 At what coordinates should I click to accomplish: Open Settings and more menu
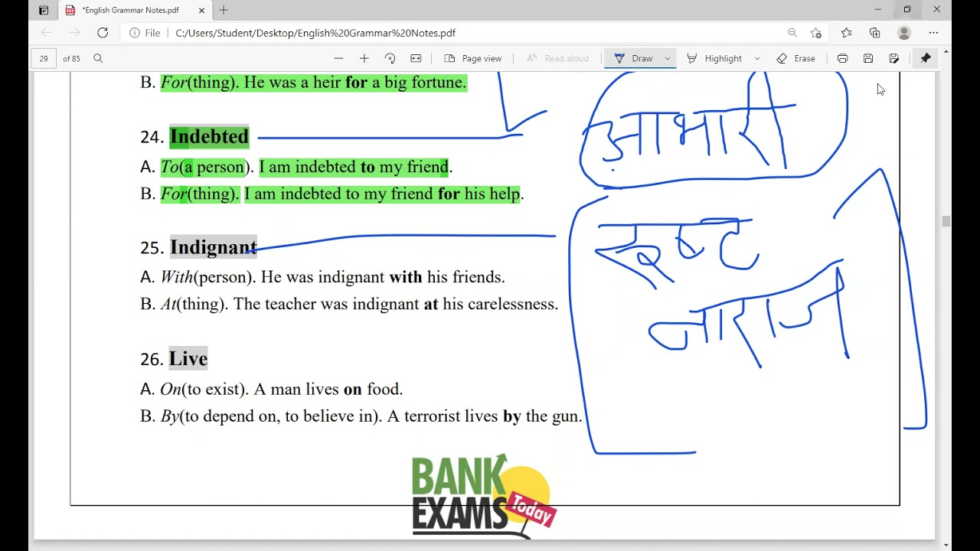click(x=933, y=33)
